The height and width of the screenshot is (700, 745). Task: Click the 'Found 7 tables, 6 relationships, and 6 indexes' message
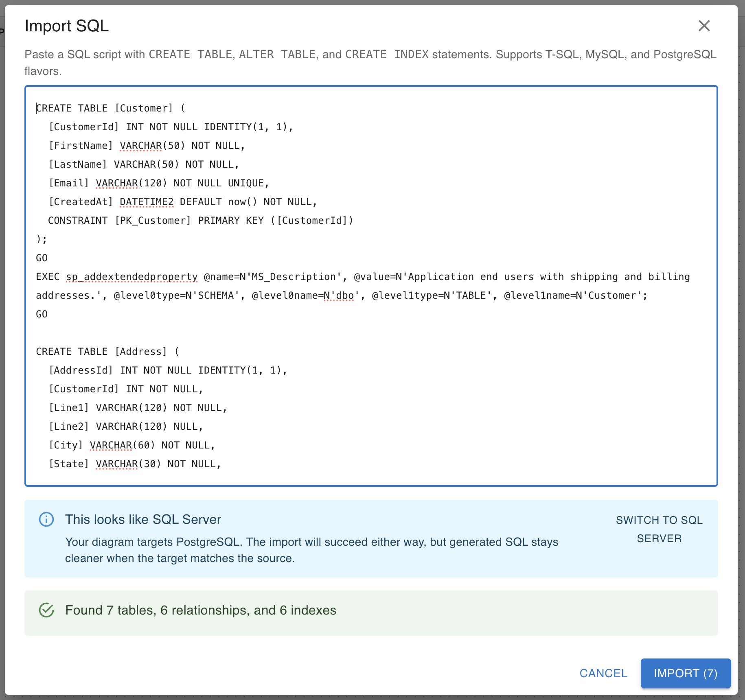201,610
